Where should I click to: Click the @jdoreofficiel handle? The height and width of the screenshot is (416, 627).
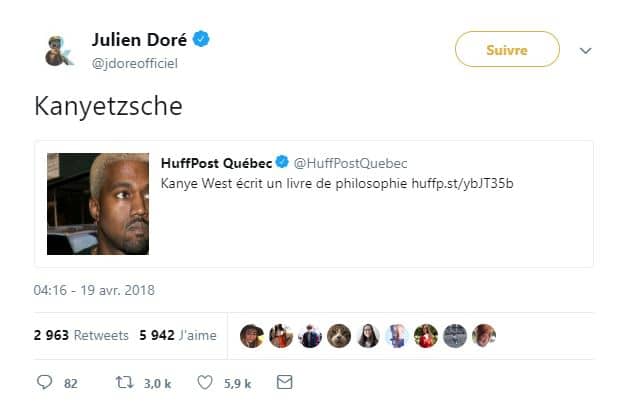coord(142,63)
